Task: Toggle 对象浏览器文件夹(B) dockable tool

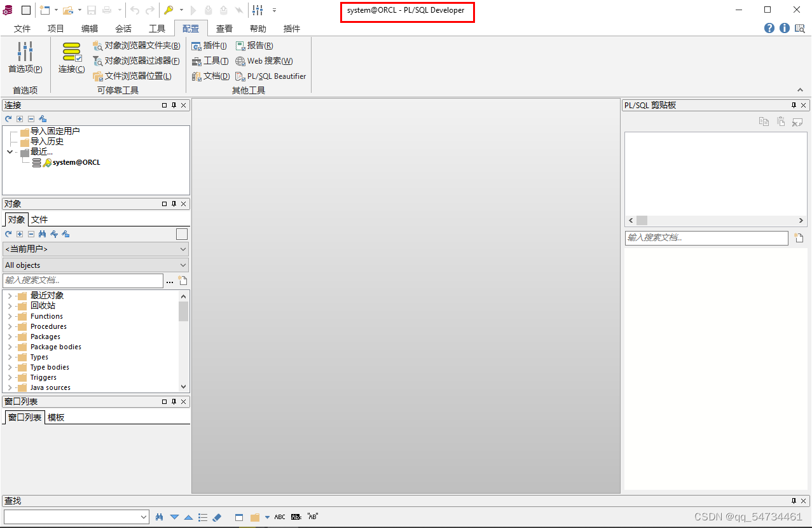Action: [137, 45]
